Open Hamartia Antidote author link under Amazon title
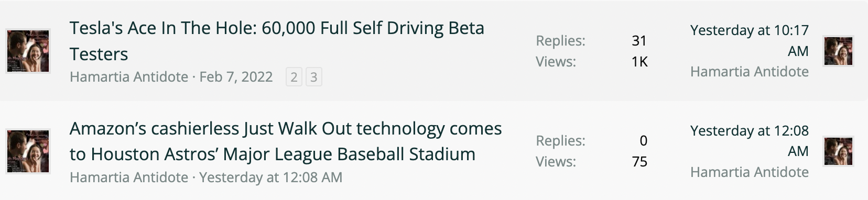This screenshot has height=200, width=868. tap(129, 177)
